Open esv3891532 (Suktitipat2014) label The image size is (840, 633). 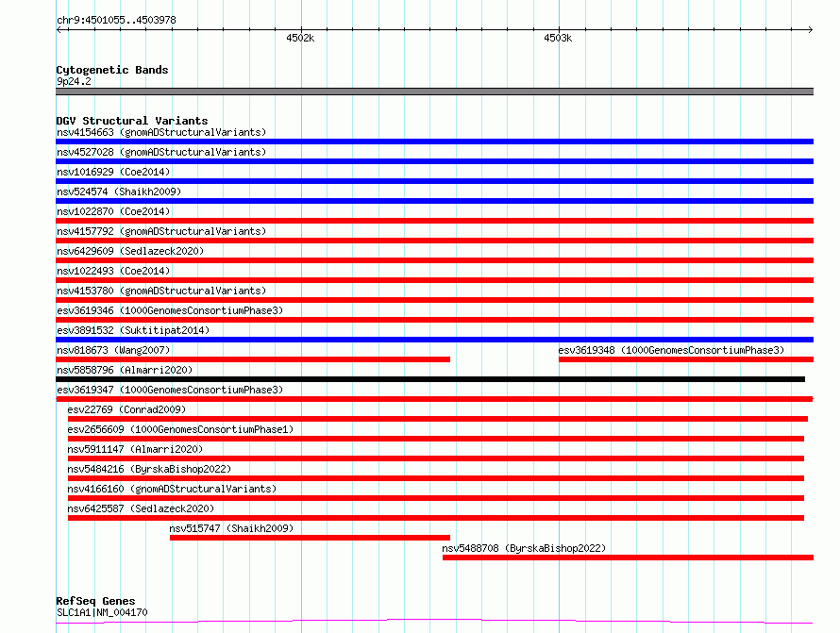[x=133, y=330]
